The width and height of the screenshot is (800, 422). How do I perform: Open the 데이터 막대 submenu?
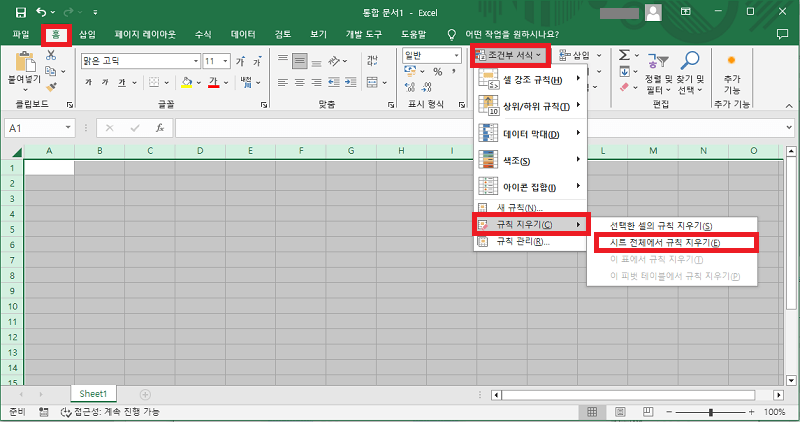click(x=531, y=134)
